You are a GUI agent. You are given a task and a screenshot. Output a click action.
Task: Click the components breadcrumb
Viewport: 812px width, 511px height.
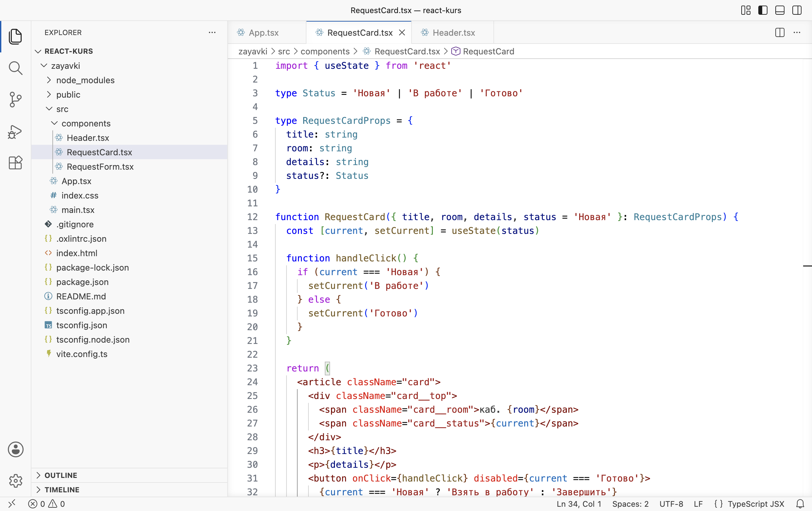(325, 51)
